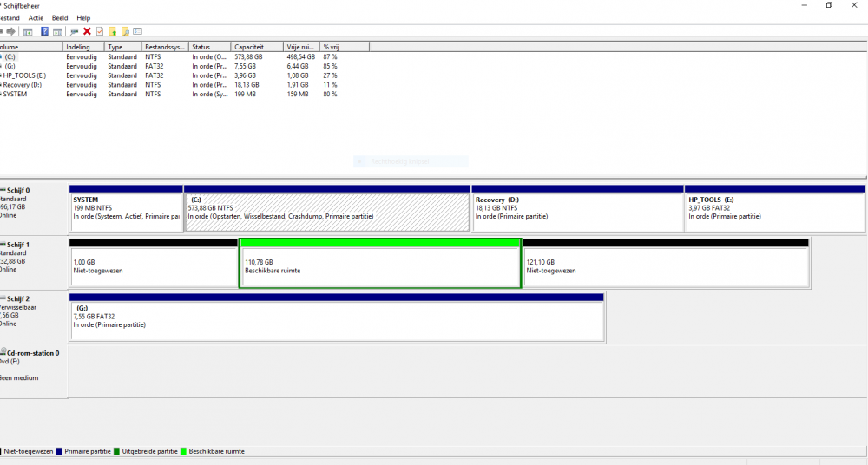Open the Actie menu

click(36, 17)
